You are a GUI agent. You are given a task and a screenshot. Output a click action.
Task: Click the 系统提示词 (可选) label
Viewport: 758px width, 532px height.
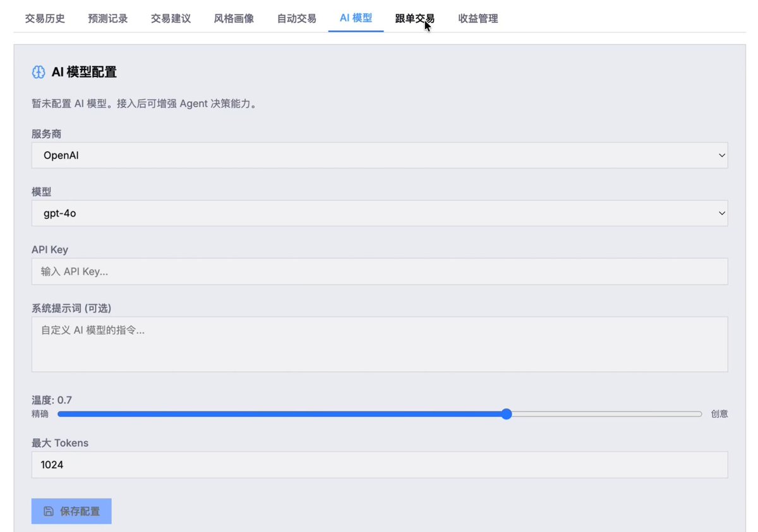(x=71, y=308)
